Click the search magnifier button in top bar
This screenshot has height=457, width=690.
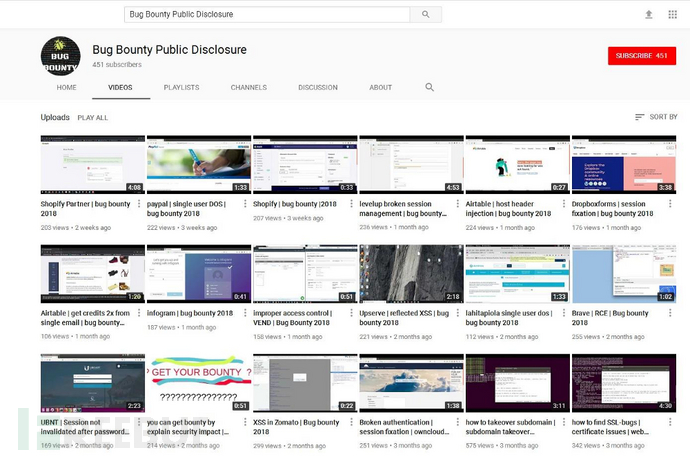pos(426,15)
